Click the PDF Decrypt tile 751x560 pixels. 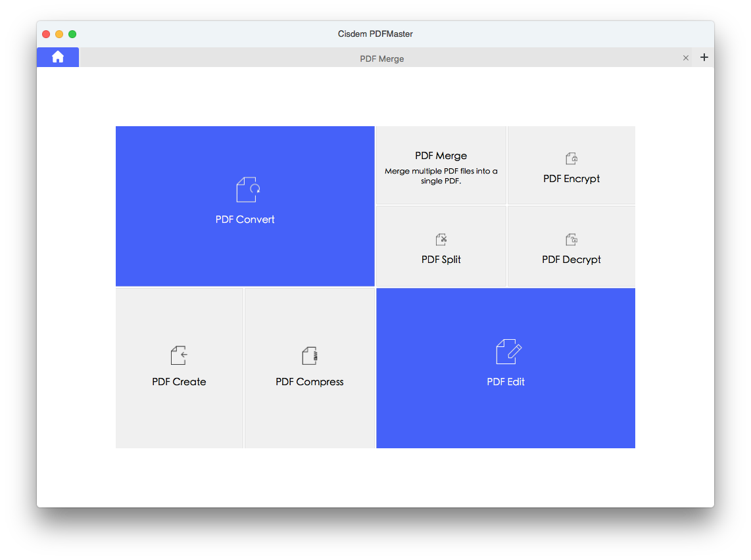(x=571, y=246)
